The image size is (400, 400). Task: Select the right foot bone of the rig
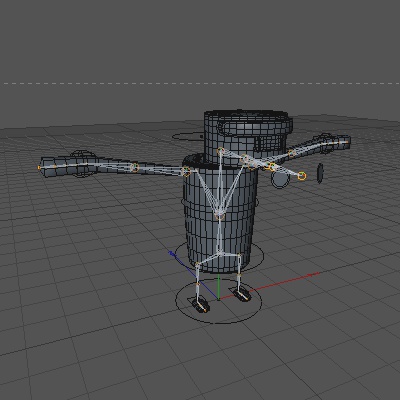point(243,295)
